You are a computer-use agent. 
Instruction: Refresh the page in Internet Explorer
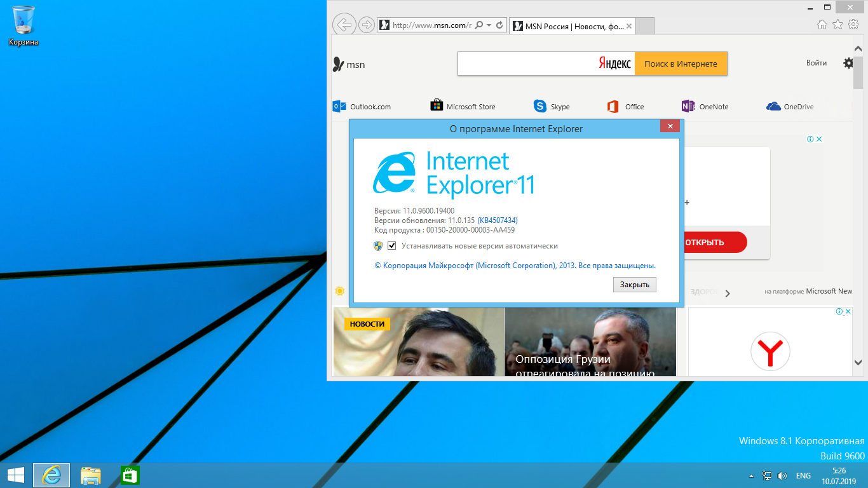click(500, 25)
